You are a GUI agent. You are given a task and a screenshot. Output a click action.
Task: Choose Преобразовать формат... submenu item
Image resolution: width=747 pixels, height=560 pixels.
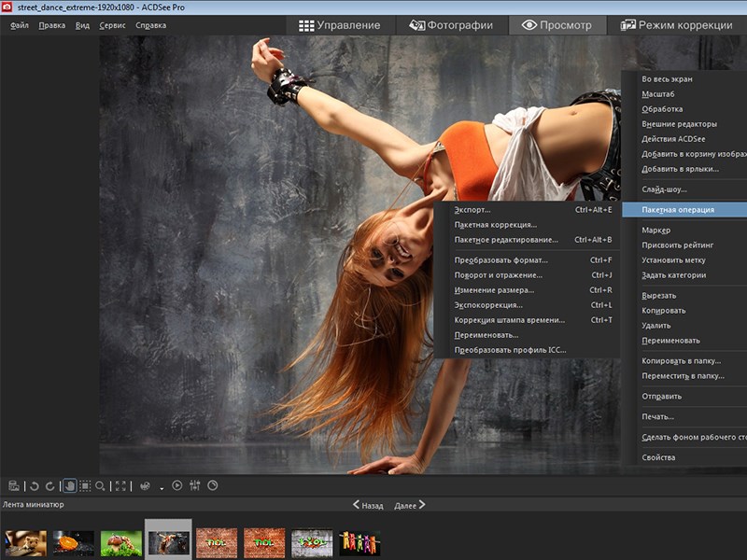pyautogui.click(x=528, y=260)
